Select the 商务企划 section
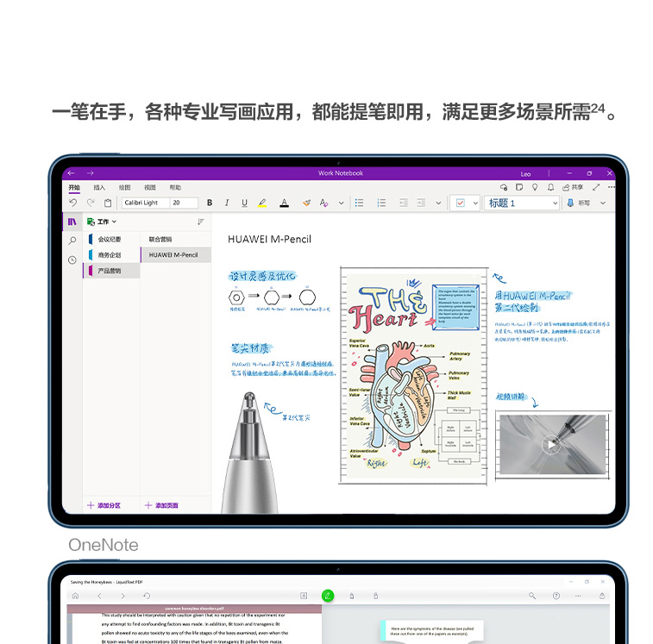Viewport: 653px width, 644px height. [111, 255]
